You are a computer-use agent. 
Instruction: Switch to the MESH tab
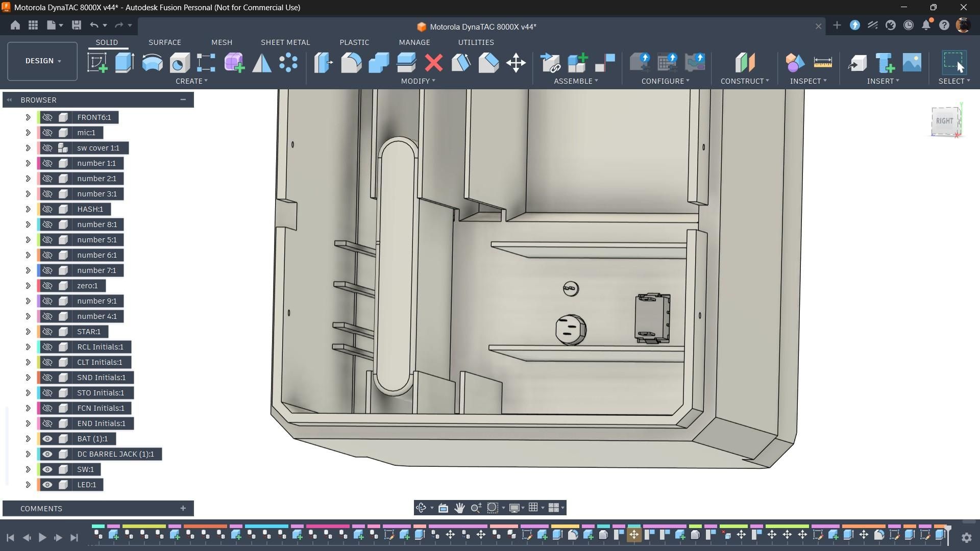pos(222,42)
